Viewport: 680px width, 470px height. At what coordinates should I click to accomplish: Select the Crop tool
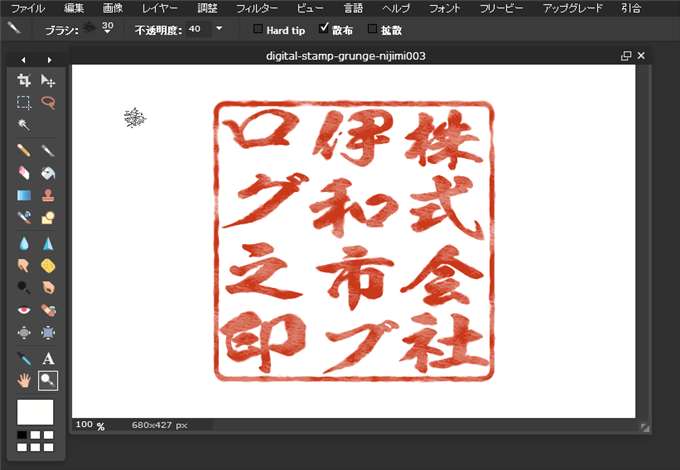point(25,80)
